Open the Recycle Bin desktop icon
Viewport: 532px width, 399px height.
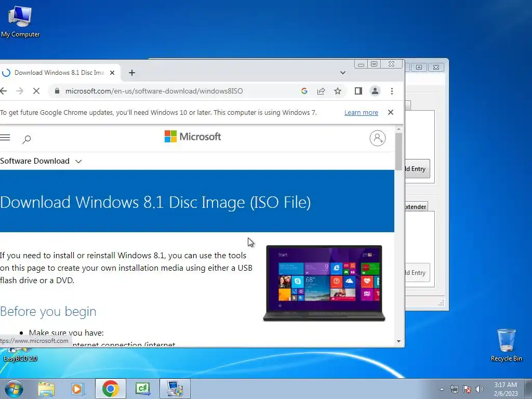click(x=506, y=345)
